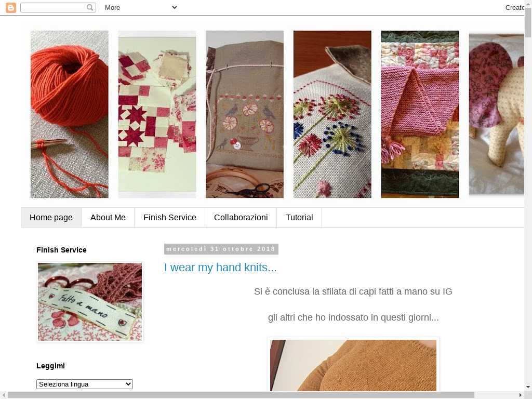This screenshot has width=532, height=399.
Task: Expand the More dropdown arrow
Action: (175, 7)
